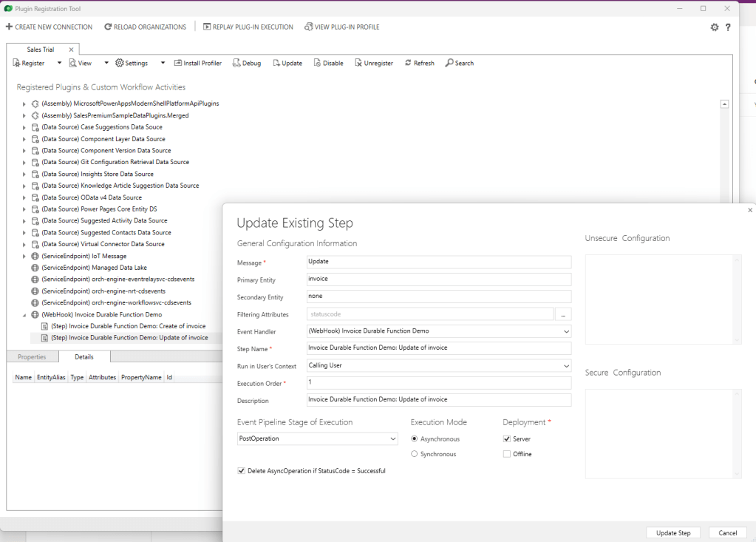Image resolution: width=756 pixels, height=542 pixels.
Task: Open the Register dropdown arrow
Action: pos(59,63)
